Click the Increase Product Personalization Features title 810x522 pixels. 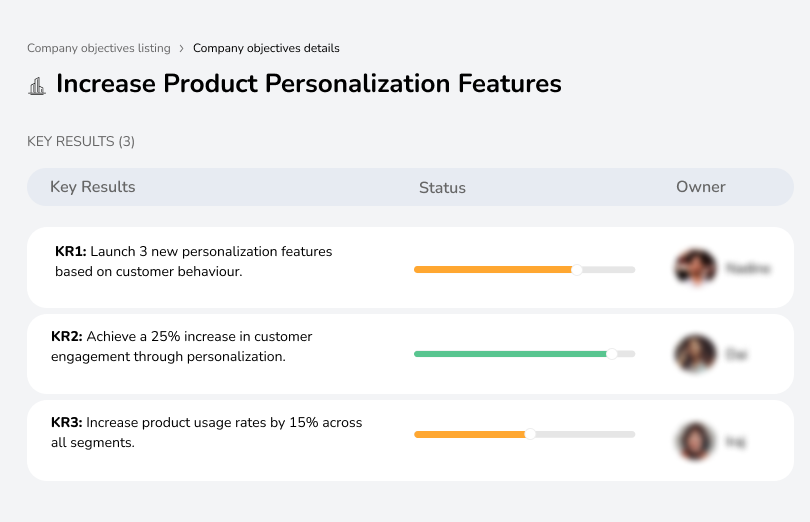[x=308, y=84]
